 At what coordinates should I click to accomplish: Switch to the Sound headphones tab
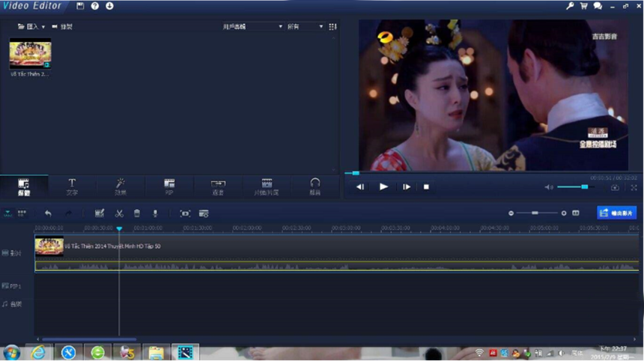coord(315,186)
